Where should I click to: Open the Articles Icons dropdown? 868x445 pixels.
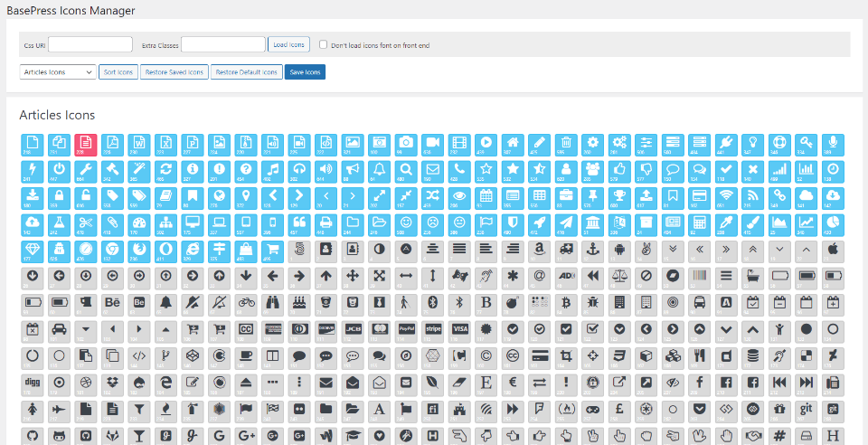pyautogui.click(x=58, y=71)
